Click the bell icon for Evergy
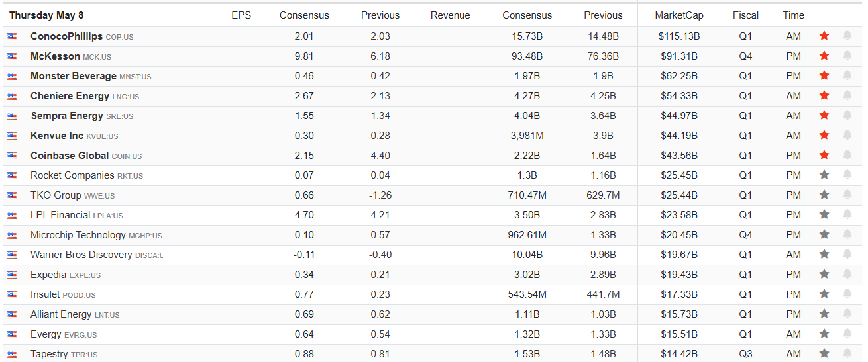Screen dimensions: 868x362 pos(847,334)
